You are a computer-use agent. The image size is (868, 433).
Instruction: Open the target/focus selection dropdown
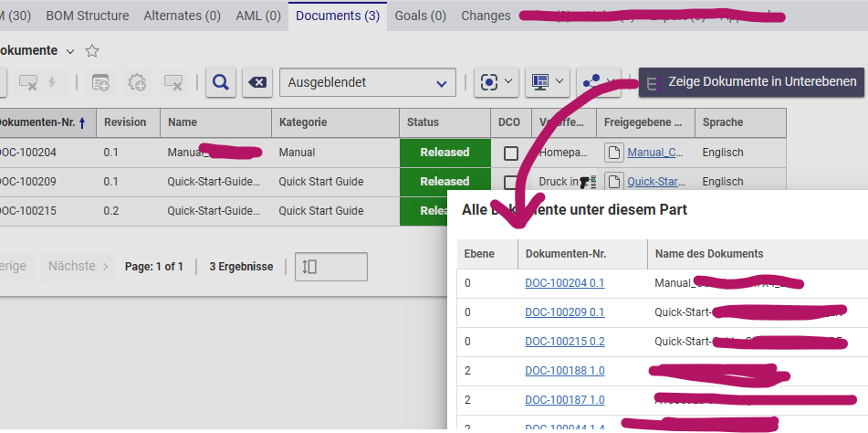coord(497,82)
